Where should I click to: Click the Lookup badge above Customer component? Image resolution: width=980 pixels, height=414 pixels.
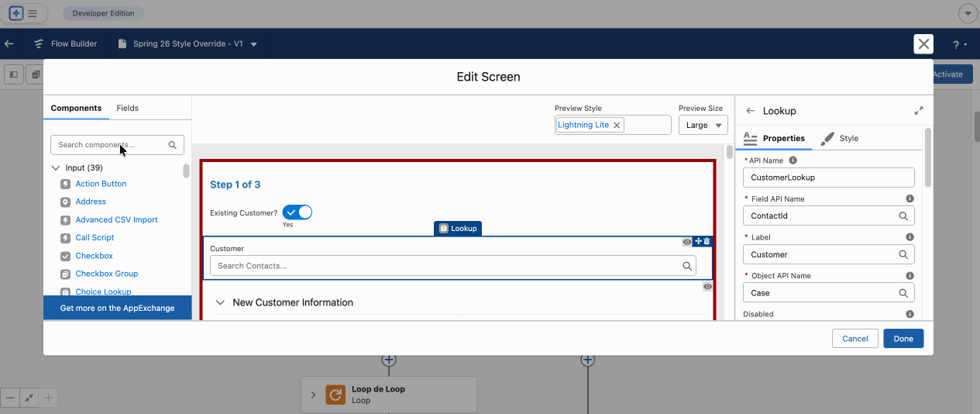(458, 228)
